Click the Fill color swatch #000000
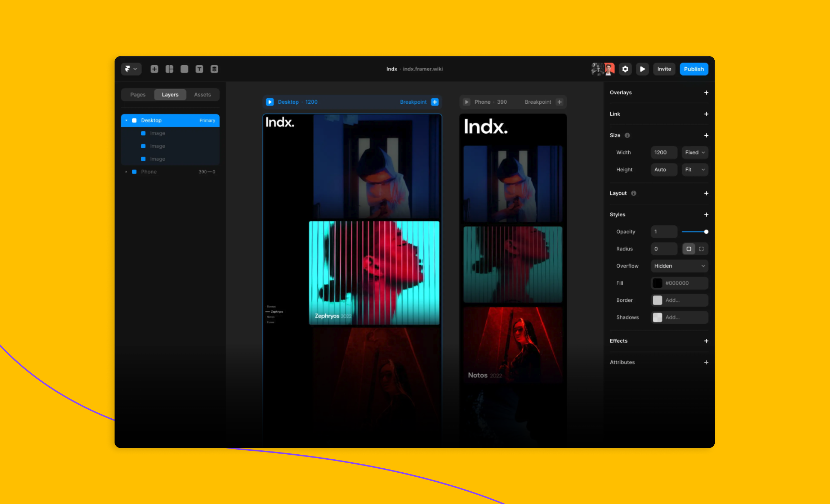 [x=657, y=283]
